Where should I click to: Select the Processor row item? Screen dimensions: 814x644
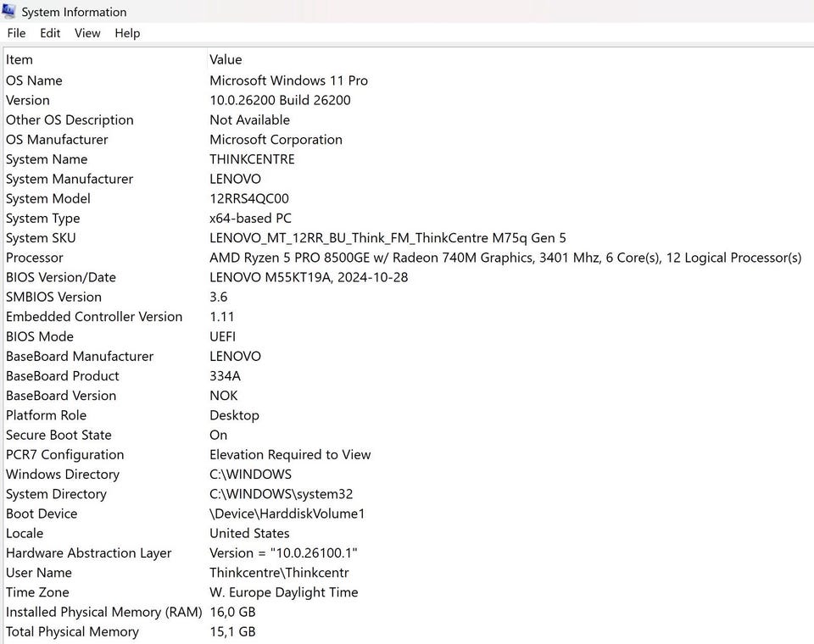point(35,258)
